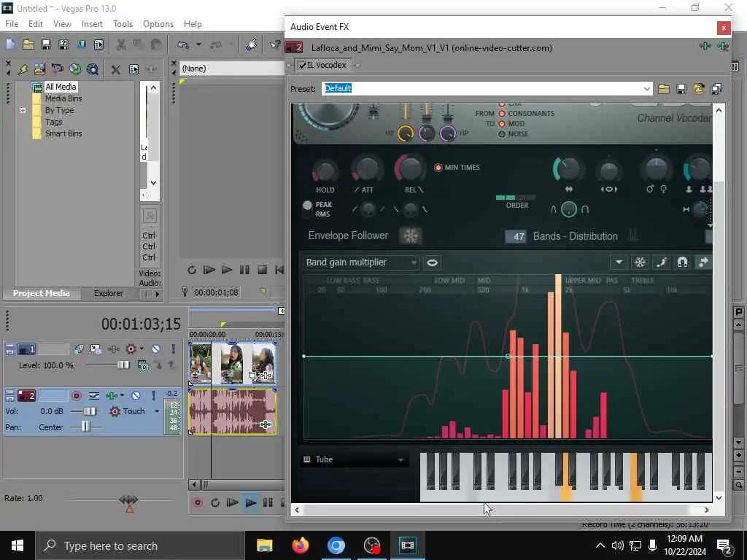Mute audio track 2
Screen dimensions: 747x560
136,396
